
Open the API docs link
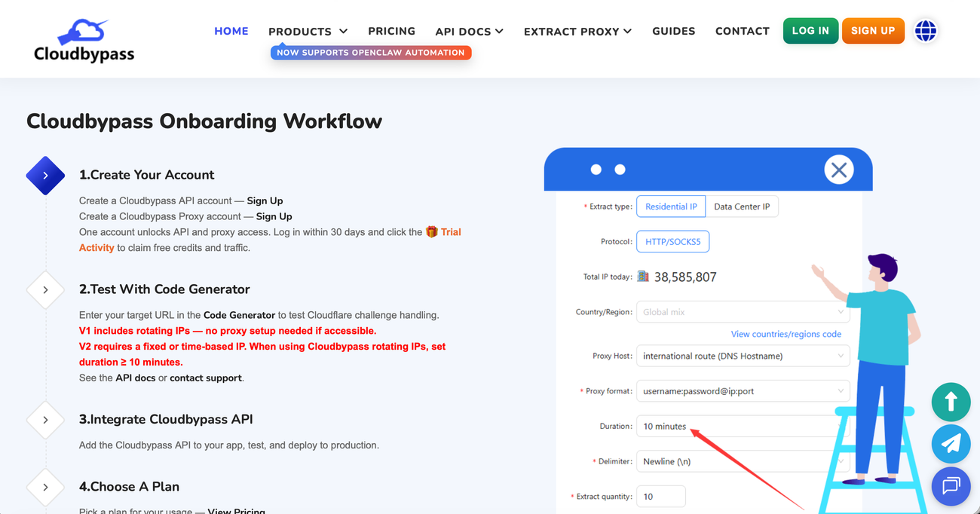(136, 378)
